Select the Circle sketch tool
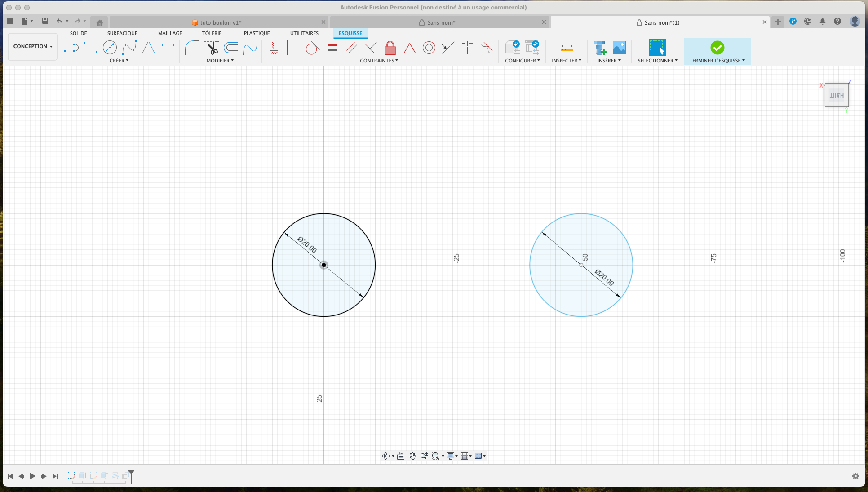 tap(110, 48)
